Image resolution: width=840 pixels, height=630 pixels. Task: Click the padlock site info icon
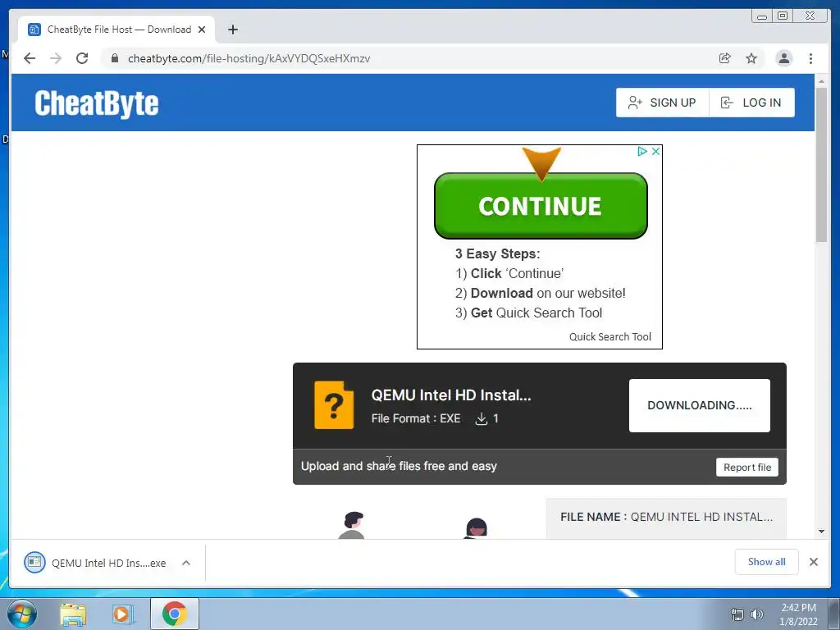[115, 58]
